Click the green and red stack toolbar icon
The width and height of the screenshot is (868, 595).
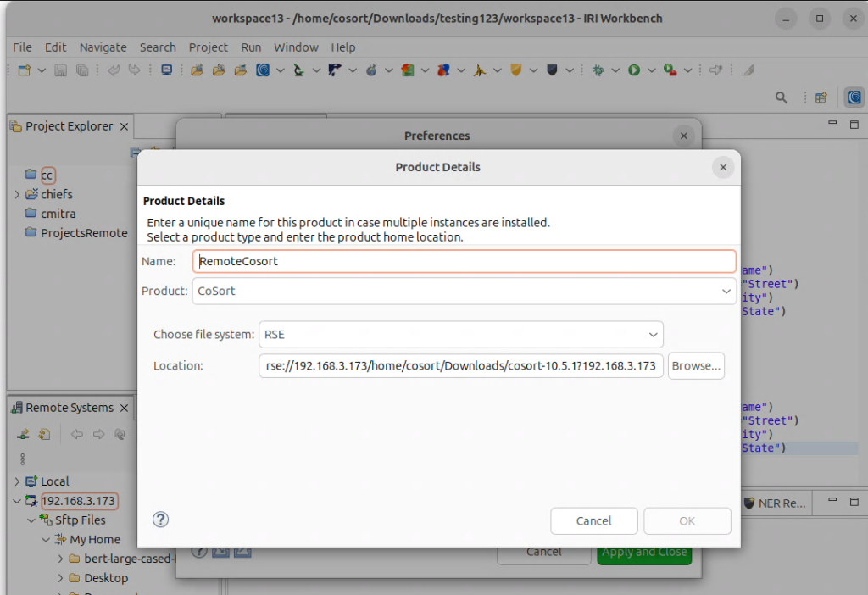point(408,70)
